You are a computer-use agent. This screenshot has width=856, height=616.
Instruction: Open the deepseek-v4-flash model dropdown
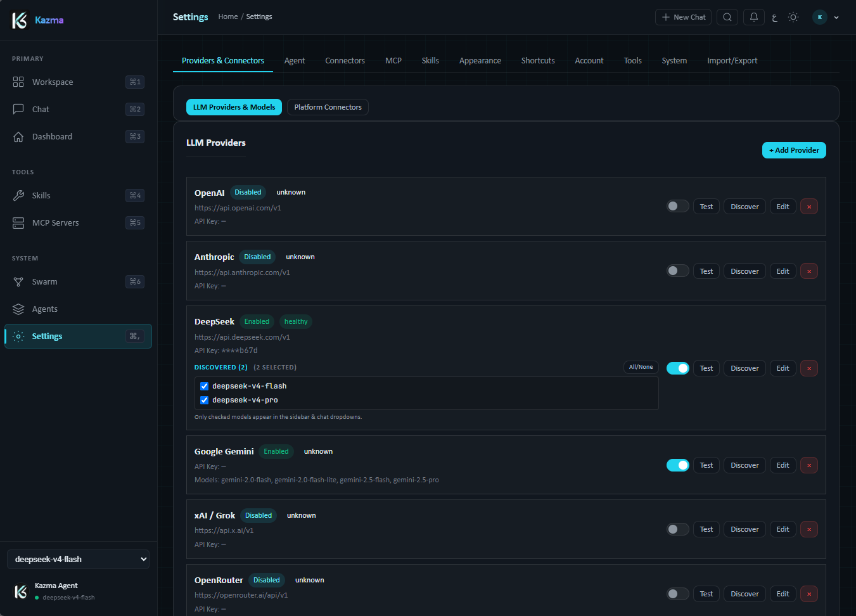click(79, 559)
